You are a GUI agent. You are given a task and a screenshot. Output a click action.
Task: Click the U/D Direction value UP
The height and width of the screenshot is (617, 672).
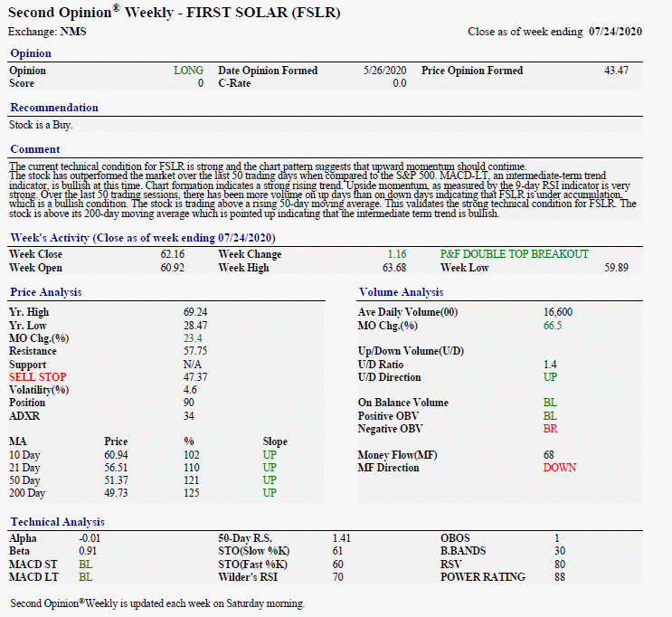click(550, 377)
